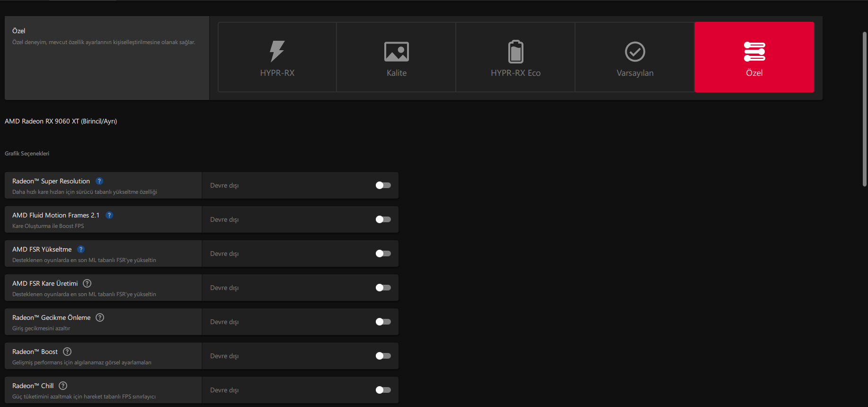
Task: Click the 'Radeon™ Chill' setting name
Action: coord(33,386)
